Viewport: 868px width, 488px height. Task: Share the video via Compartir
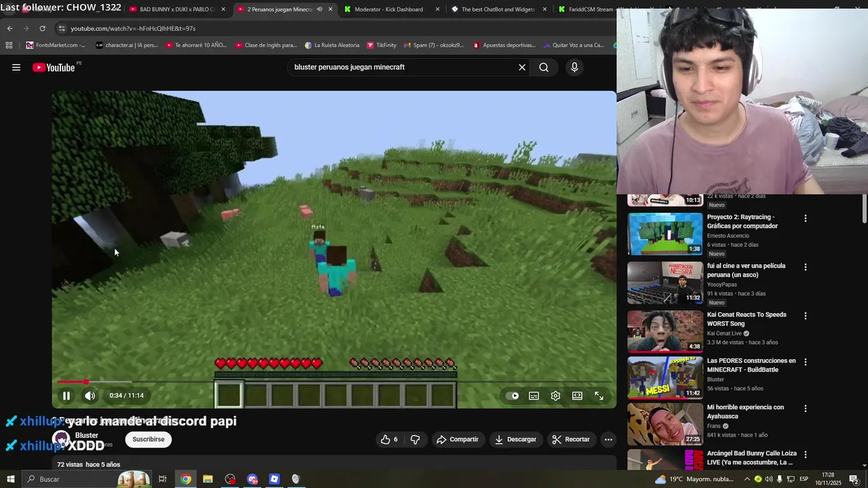[x=457, y=439]
